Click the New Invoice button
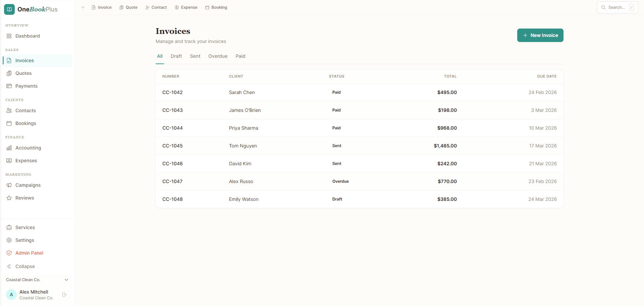 540,35
